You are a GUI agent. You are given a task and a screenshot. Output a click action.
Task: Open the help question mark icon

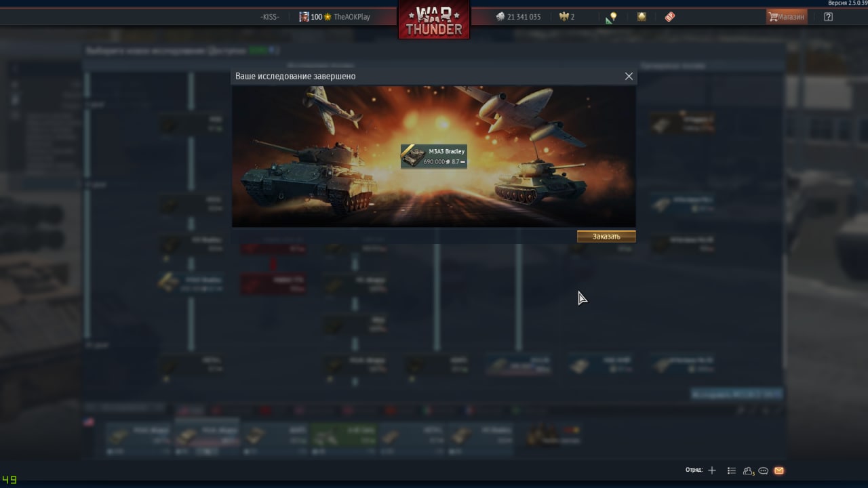tap(828, 17)
